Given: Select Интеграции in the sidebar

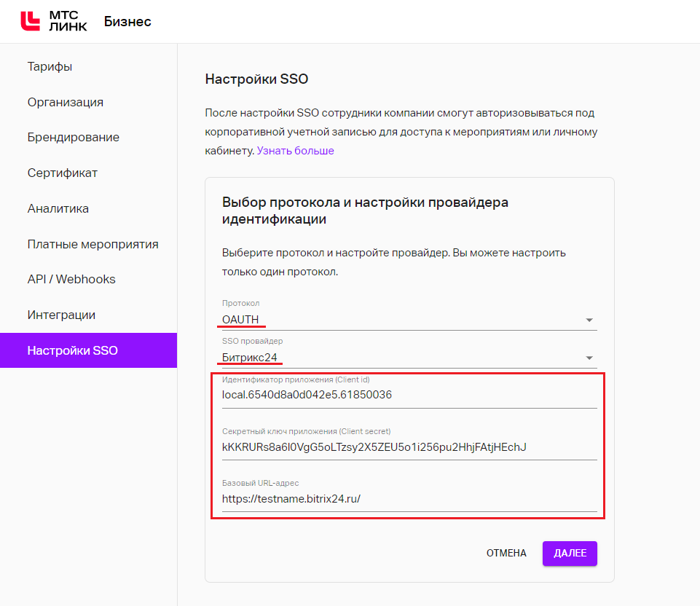Looking at the screenshot, I should tap(61, 315).
